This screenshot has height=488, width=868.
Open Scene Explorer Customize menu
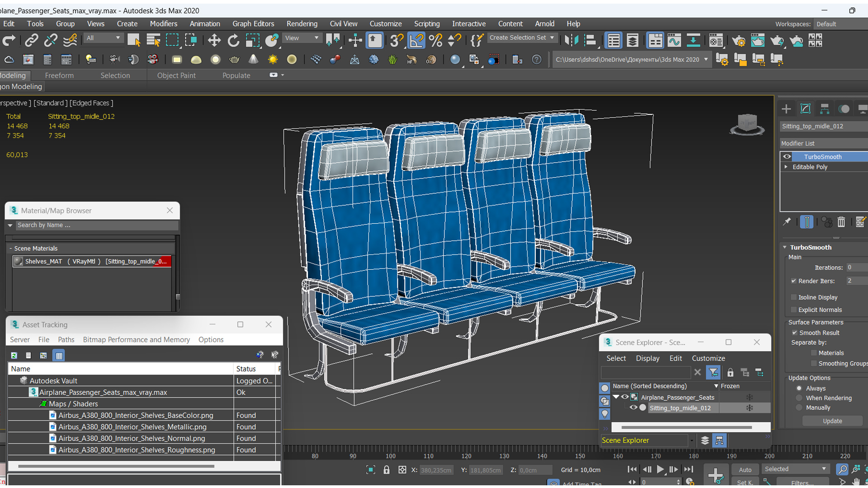[708, 358]
